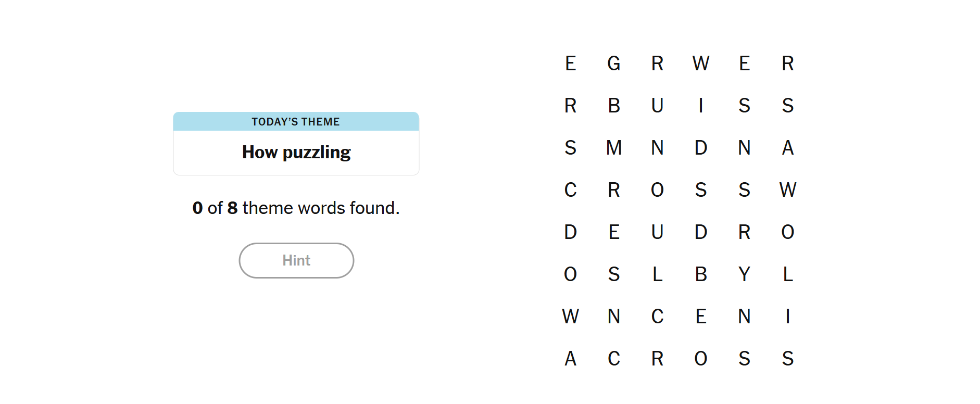Click the B between R and U
The image size is (980, 404).
coord(614,106)
